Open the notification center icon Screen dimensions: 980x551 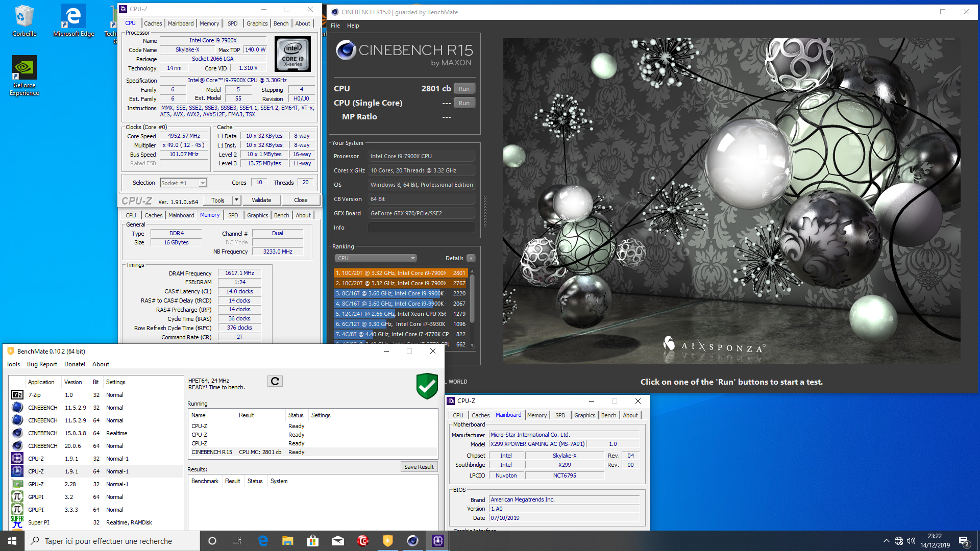[964, 541]
